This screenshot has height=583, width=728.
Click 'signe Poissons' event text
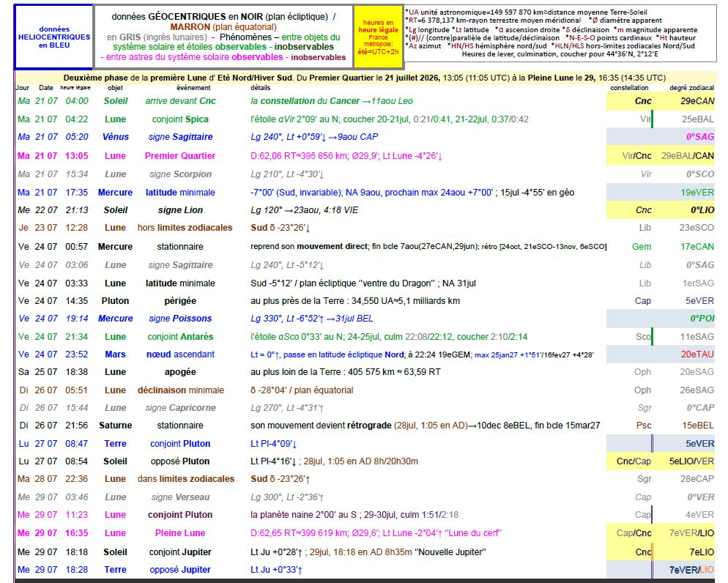(x=180, y=319)
